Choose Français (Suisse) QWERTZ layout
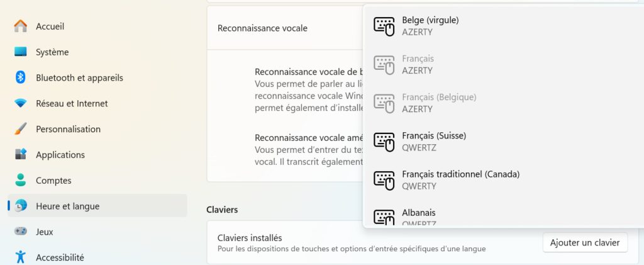 (x=504, y=142)
